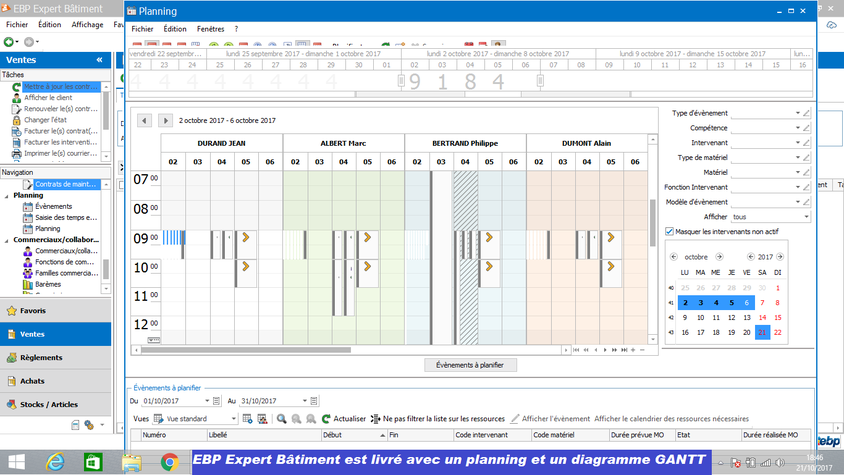The width and height of the screenshot is (844, 475).
Task: Click the timeline range right handle near 07
Action: [540, 81]
